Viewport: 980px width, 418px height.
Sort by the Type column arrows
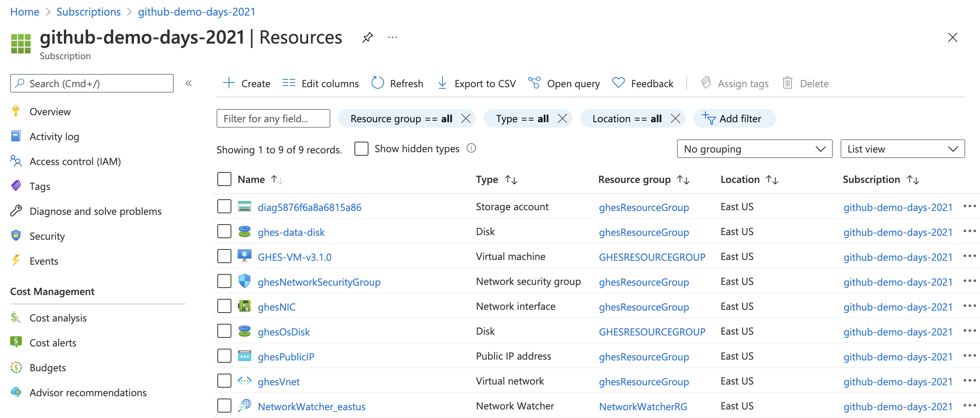511,179
